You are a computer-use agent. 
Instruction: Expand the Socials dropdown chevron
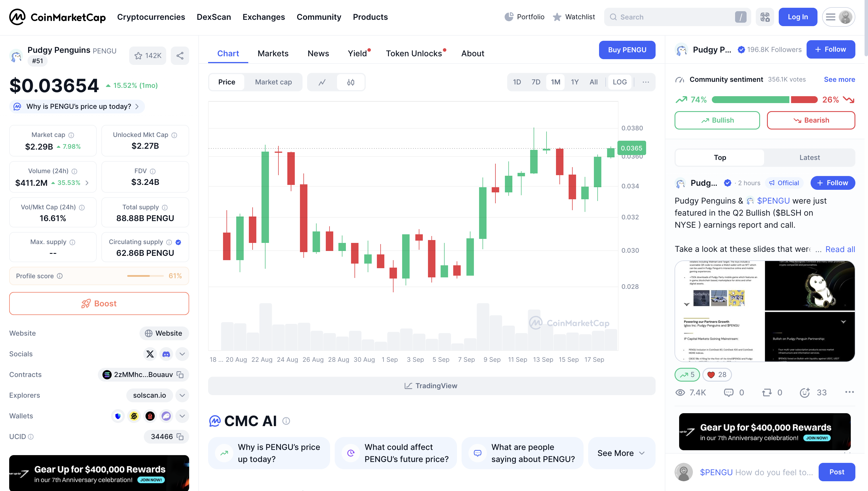click(x=182, y=354)
